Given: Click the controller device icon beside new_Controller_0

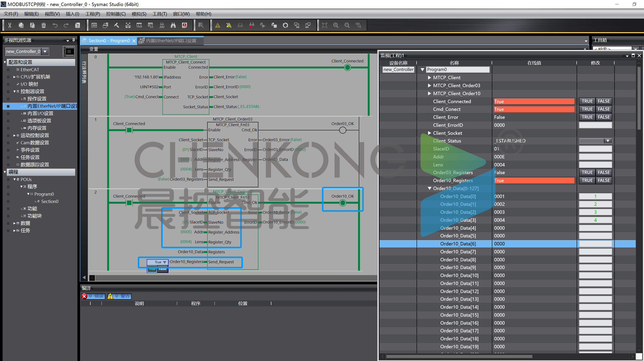Looking at the screenshot, I should click(x=69, y=51).
